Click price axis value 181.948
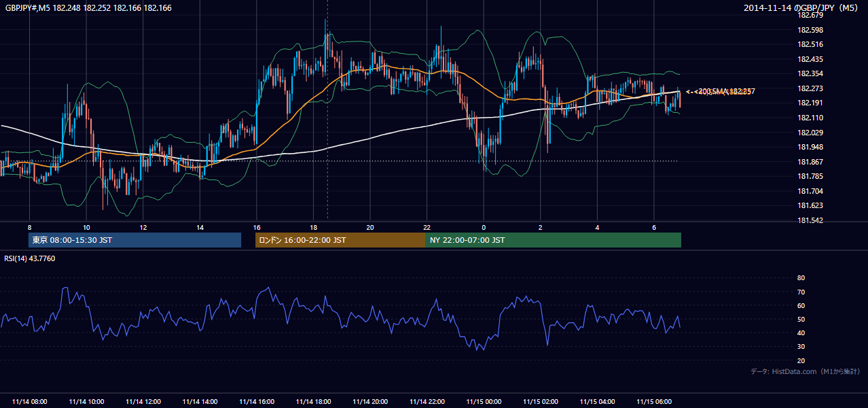The image size is (868, 408). tap(810, 147)
